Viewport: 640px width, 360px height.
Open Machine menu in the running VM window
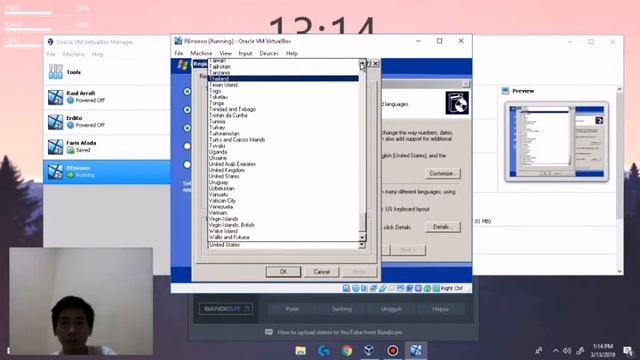coord(201,53)
